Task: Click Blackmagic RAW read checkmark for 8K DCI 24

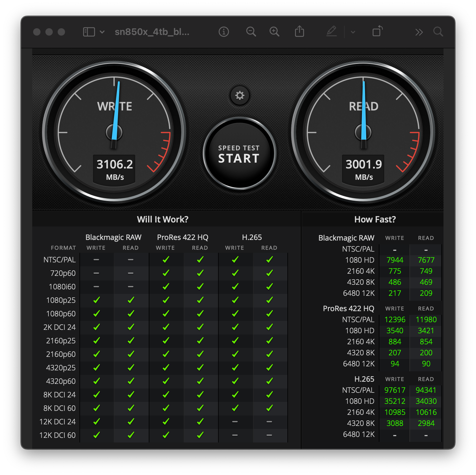Action: pos(131,395)
